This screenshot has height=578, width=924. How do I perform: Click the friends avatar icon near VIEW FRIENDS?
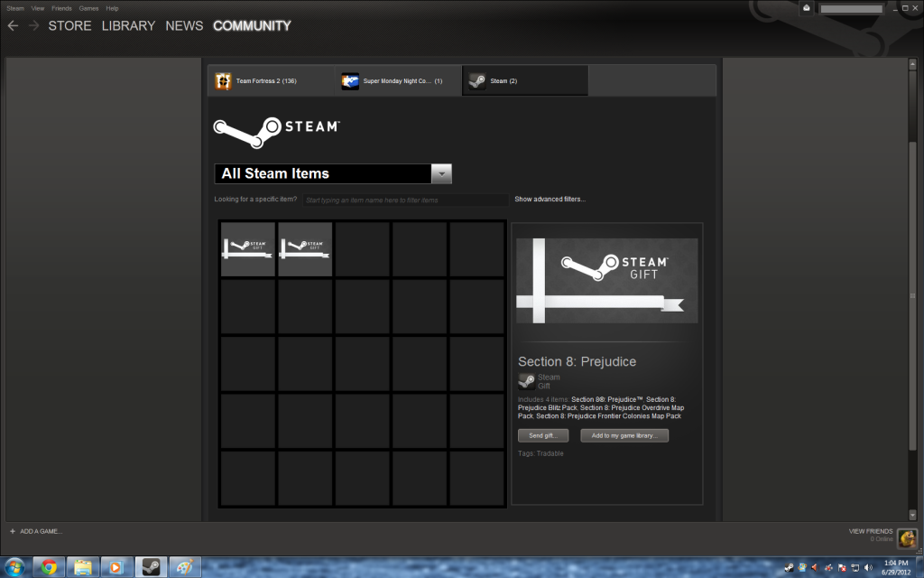tap(906, 538)
